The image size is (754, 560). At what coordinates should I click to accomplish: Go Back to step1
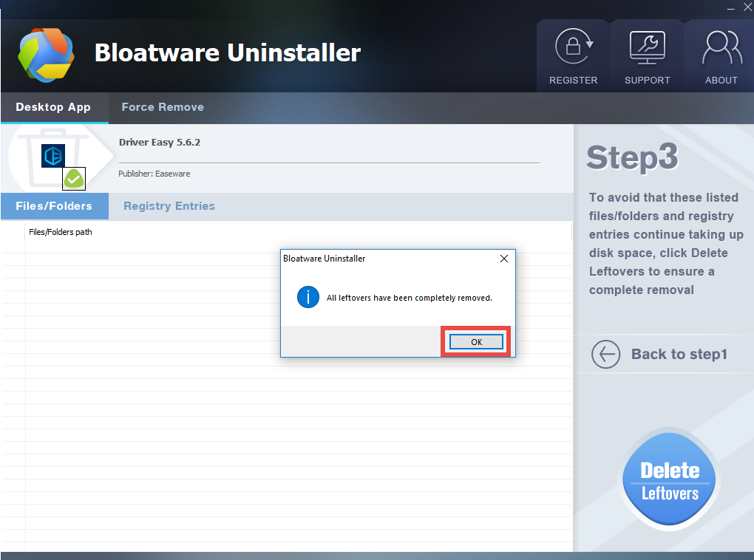pos(679,355)
